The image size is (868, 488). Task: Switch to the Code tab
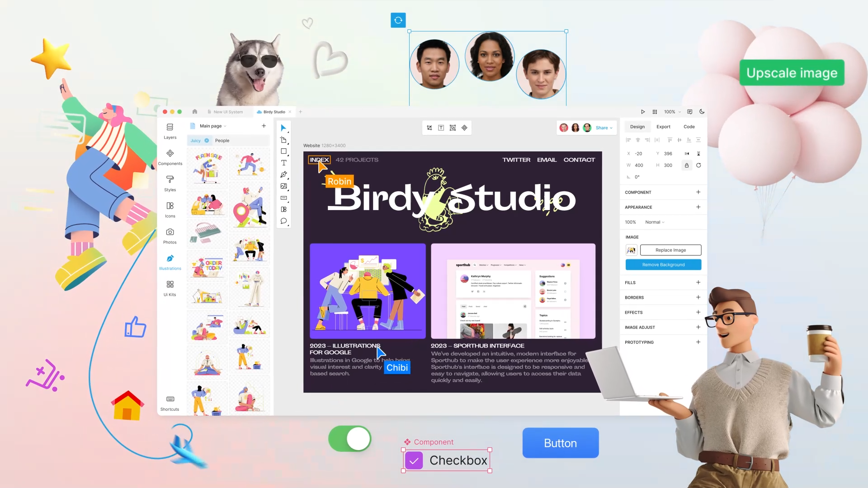[689, 127]
